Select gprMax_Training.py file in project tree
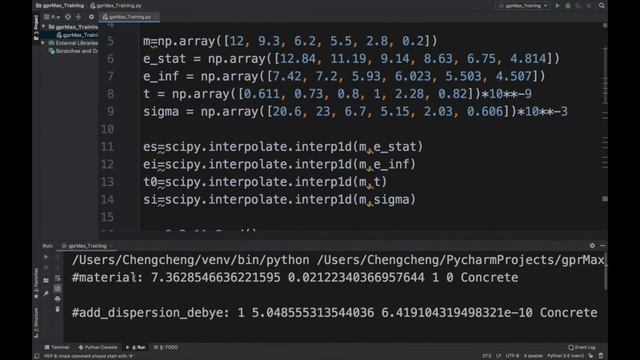Image resolution: width=640 pixels, height=360 pixels. pos(77,35)
